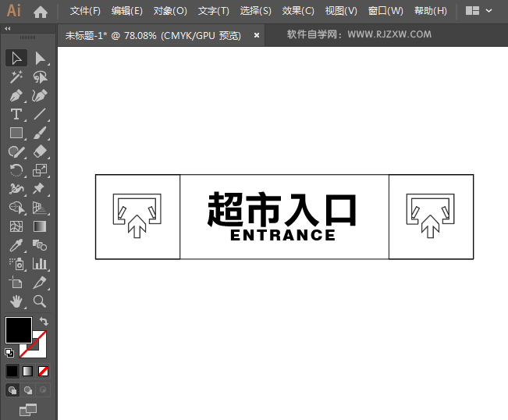Select the Artboard tool
Screen dimensions: 508x420
[16, 283]
